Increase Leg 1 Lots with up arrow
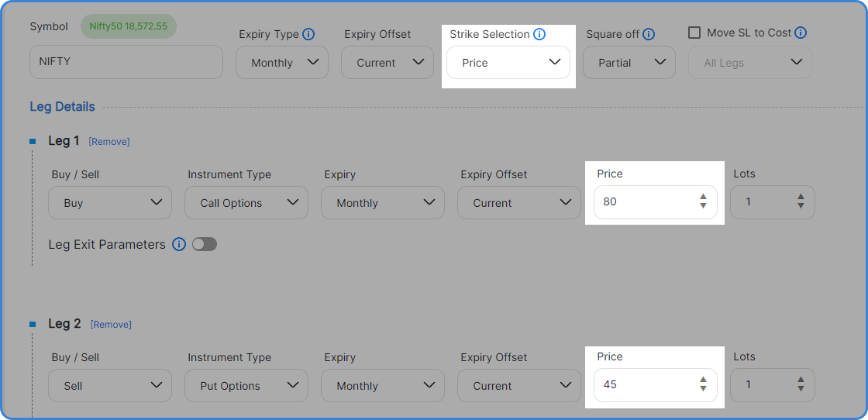This screenshot has height=420, width=868. [801, 197]
